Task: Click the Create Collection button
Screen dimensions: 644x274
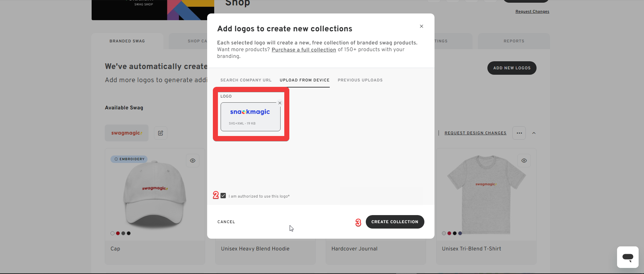Action: 395,222
